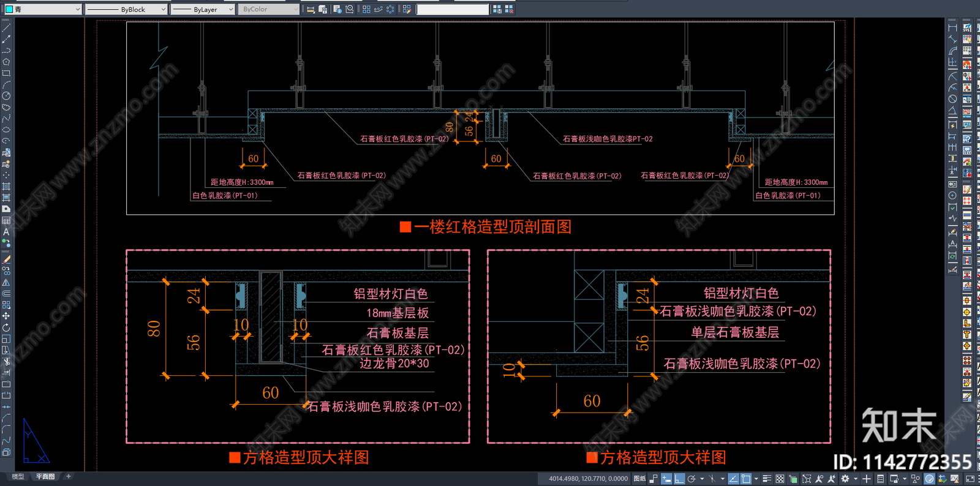Select the Multiline Text A tool

pyautogui.click(x=6, y=232)
